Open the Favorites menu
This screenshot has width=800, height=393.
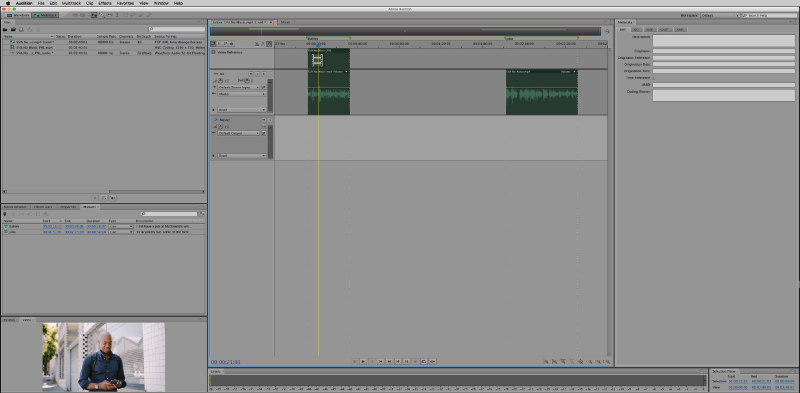tap(126, 3)
